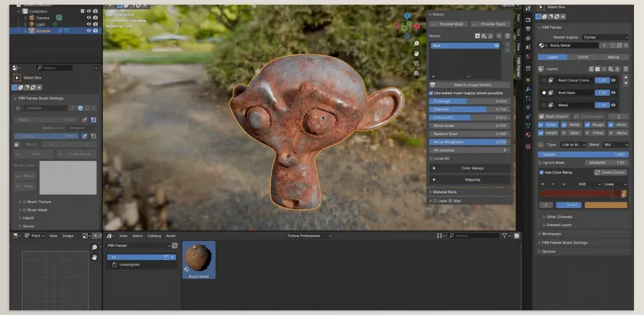Toggle visibility eye of Rust Base layer
Viewport: 644px width, 315px height.
613,93
